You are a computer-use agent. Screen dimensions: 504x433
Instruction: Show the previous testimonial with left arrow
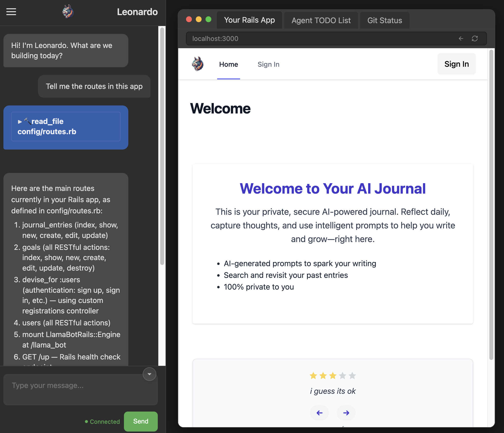tap(319, 413)
